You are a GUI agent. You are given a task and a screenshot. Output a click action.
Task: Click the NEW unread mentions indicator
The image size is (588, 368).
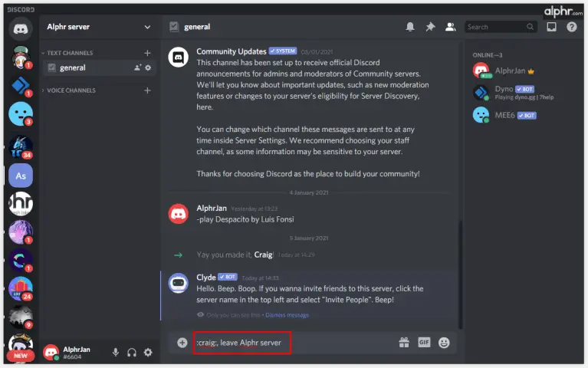[21, 356]
